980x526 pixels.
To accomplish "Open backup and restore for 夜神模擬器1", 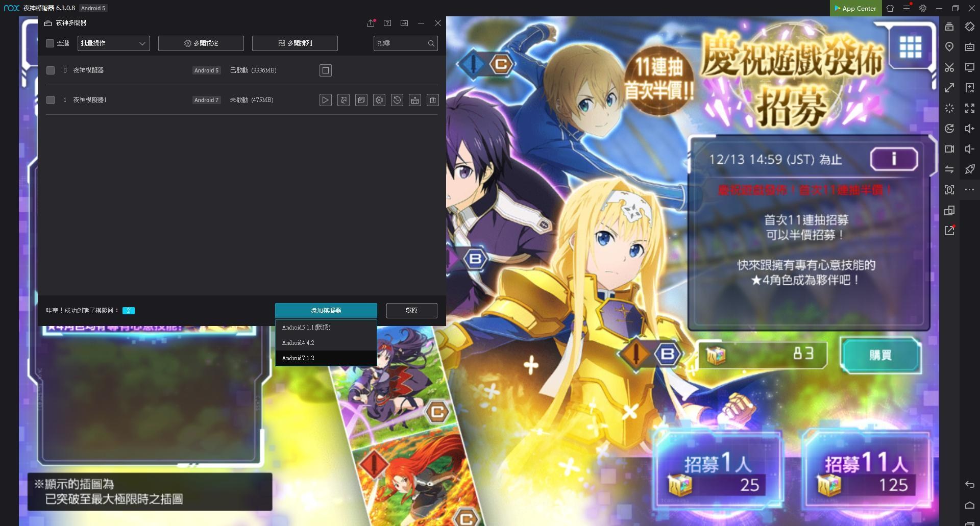I will (397, 100).
